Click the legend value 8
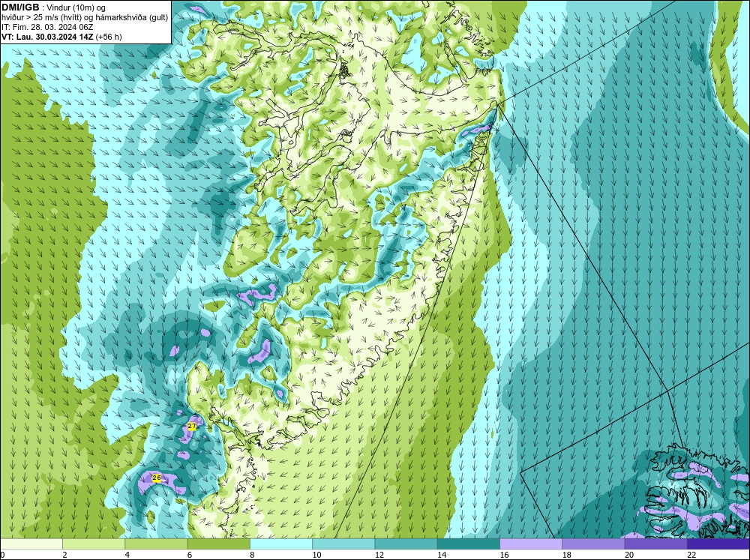The width and height of the screenshot is (750, 560). (252, 554)
